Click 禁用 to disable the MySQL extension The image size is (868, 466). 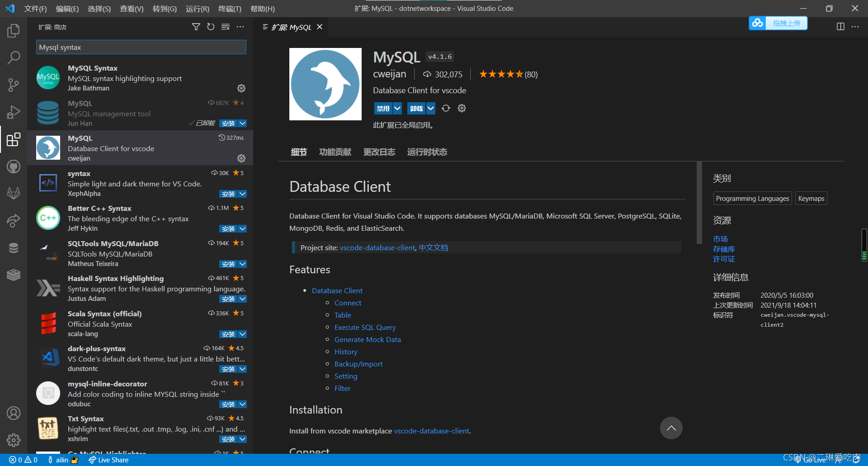(x=383, y=108)
